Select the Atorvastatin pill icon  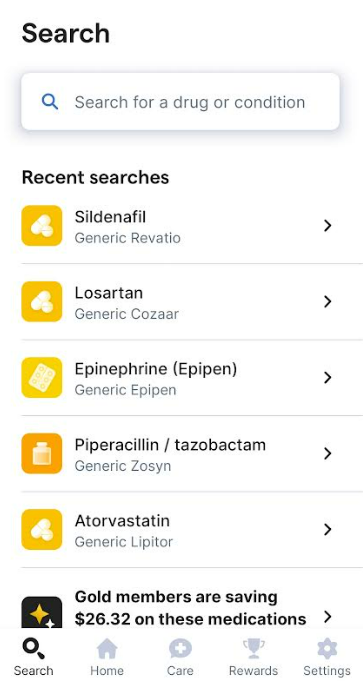42,529
